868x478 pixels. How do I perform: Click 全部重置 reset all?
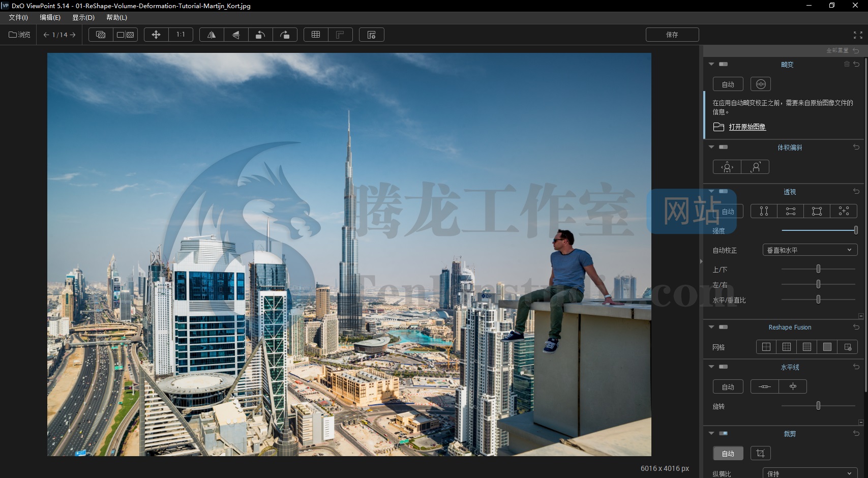point(843,50)
